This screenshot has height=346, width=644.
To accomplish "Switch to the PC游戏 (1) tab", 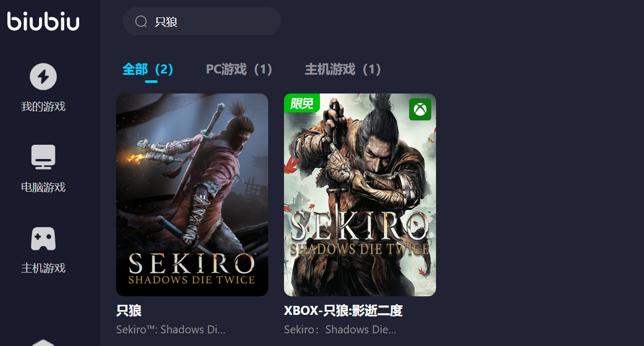I will pyautogui.click(x=239, y=69).
